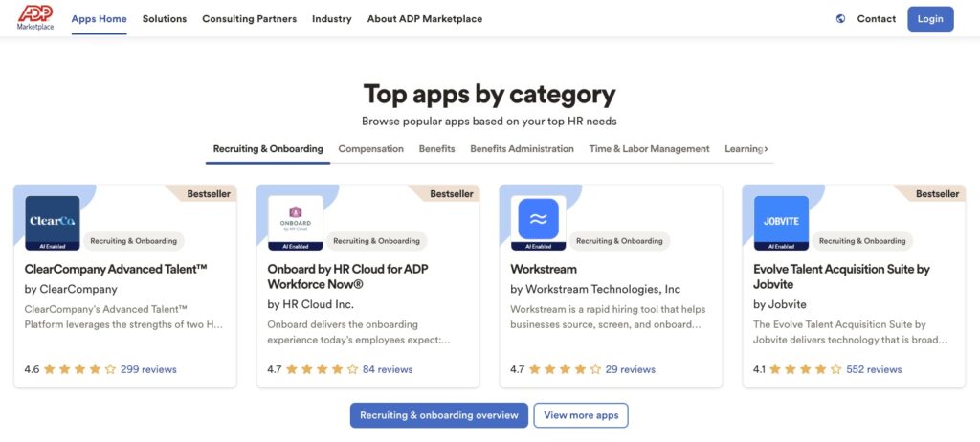The image size is (980, 442).
Task: Open Evolve Talent Acquisition Suite title
Action: [x=842, y=276]
